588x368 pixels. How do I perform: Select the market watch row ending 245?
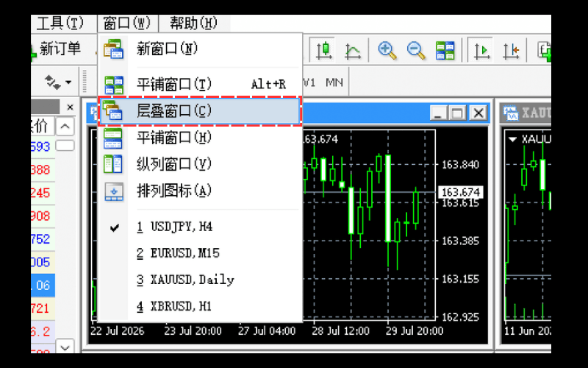coord(43,193)
